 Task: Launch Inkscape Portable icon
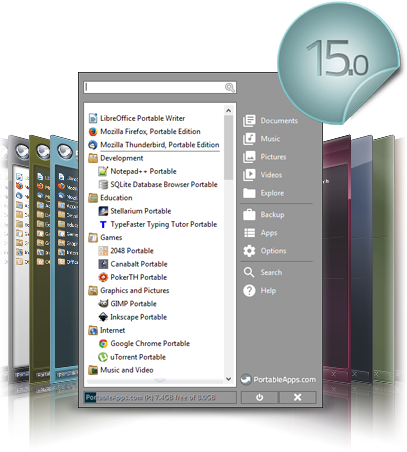click(103, 317)
